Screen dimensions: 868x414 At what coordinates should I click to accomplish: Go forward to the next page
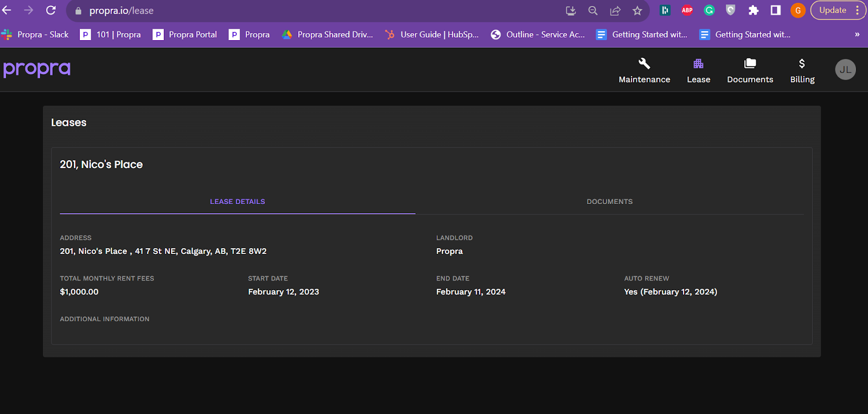click(x=29, y=10)
